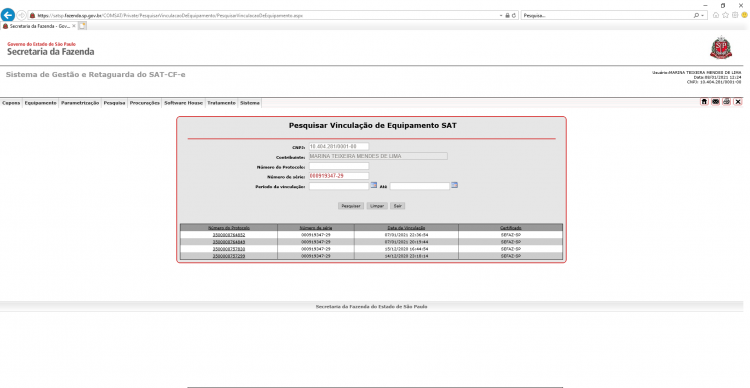Click the browser forward arrow button
Viewport: 750px width, 388px height.
click(x=22, y=15)
